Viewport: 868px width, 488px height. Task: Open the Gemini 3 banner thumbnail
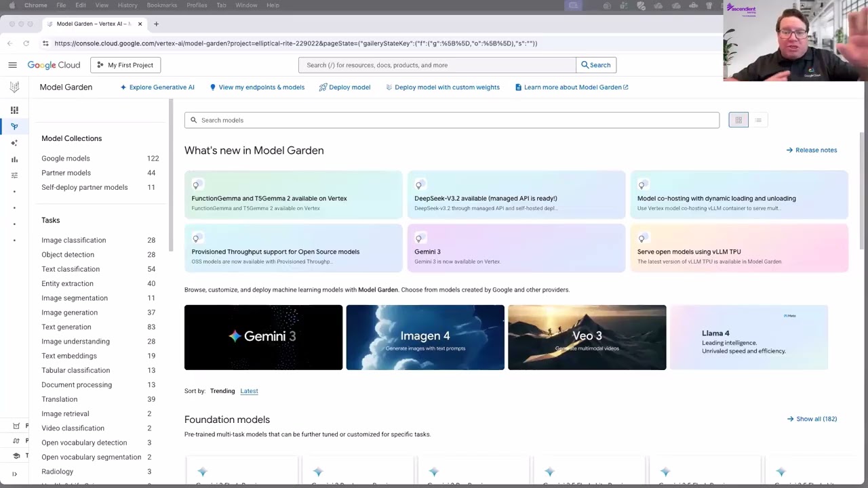263,338
